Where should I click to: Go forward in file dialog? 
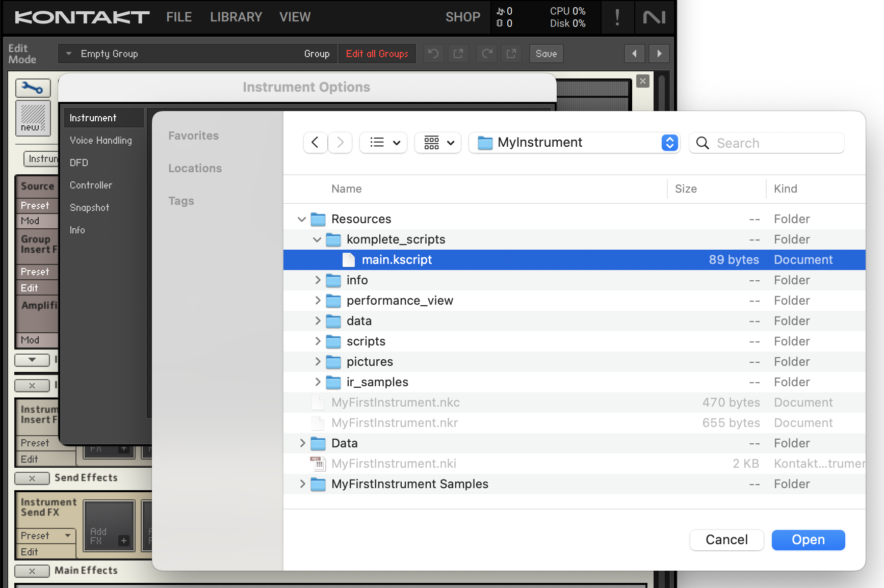tap(340, 143)
